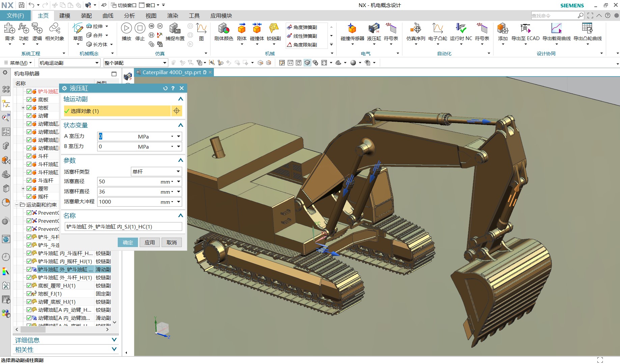The image size is (620, 364).
Task: Uncheck the 摇杆 checkbox
Action: 29,196
